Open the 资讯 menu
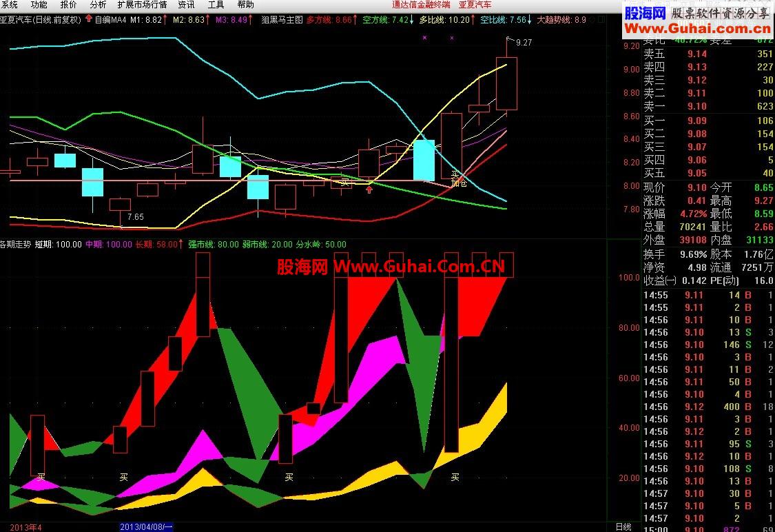This screenshot has width=775, height=532. (186, 5)
